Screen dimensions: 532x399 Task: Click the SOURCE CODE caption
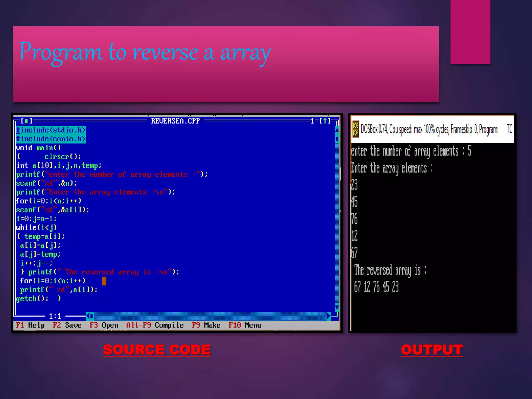(157, 350)
